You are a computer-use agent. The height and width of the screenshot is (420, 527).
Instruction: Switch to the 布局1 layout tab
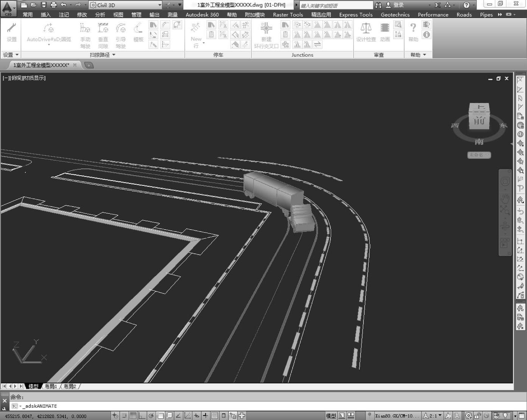(51, 386)
